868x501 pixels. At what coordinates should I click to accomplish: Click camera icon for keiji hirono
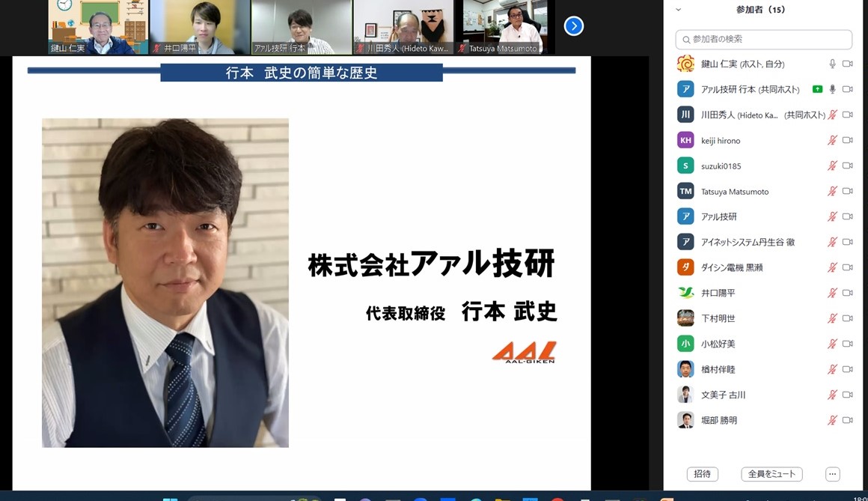pos(847,140)
